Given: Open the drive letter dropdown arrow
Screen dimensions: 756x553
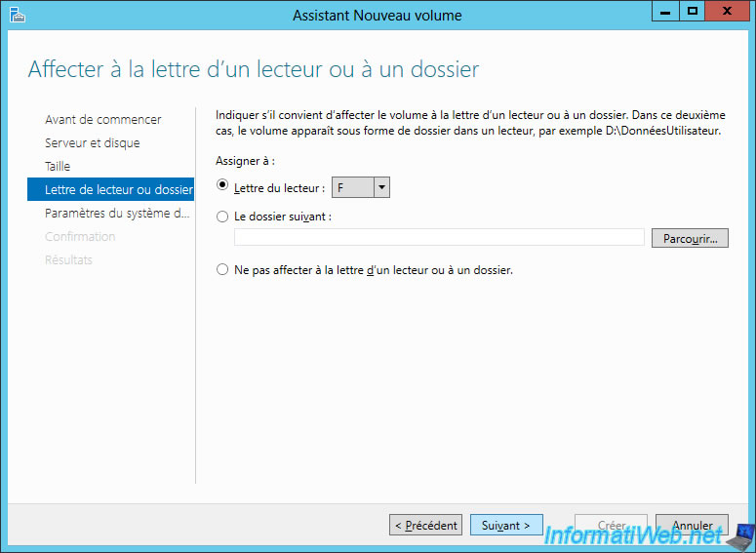Looking at the screenshot, I should tap(381, 187).
